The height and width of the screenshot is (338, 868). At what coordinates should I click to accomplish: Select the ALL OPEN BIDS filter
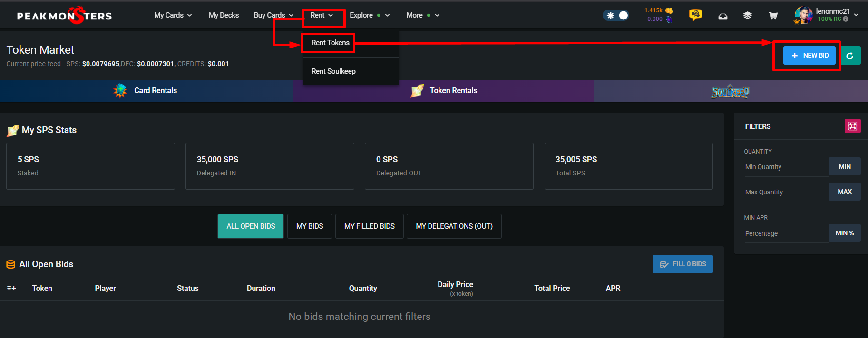pyautogui.click(x=251, y=226)
